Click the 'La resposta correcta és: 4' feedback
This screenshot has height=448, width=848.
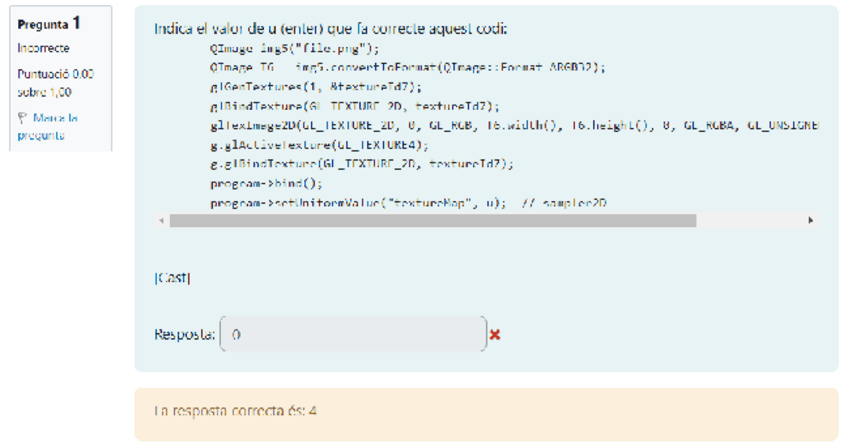point(236,411)
